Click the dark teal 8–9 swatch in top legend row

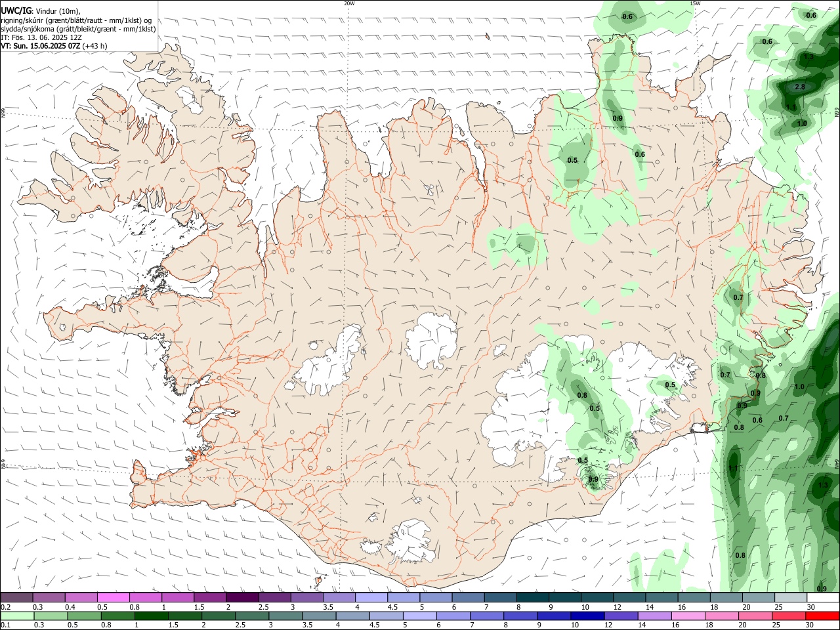pos(532,597)
